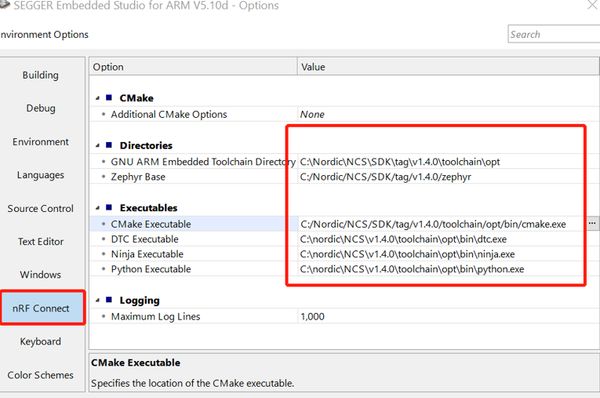
Task: Select the Environment category
Action: [x=41, y=142]
